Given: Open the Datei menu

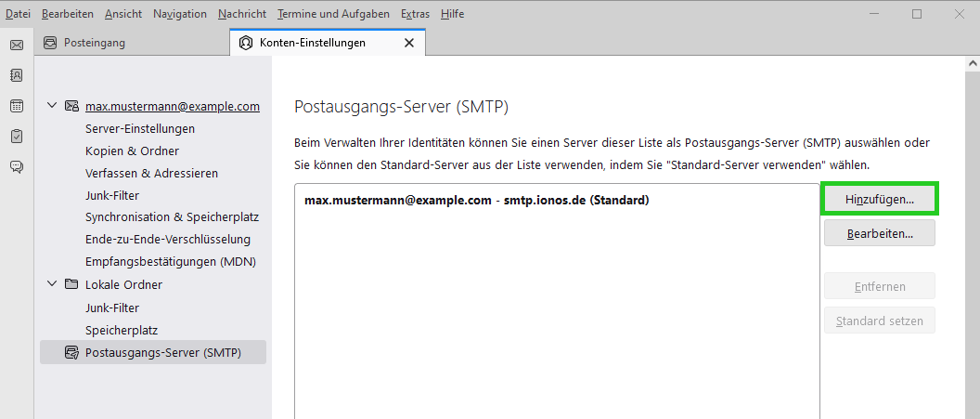Looking at the screenshot, I should (19, 14).
